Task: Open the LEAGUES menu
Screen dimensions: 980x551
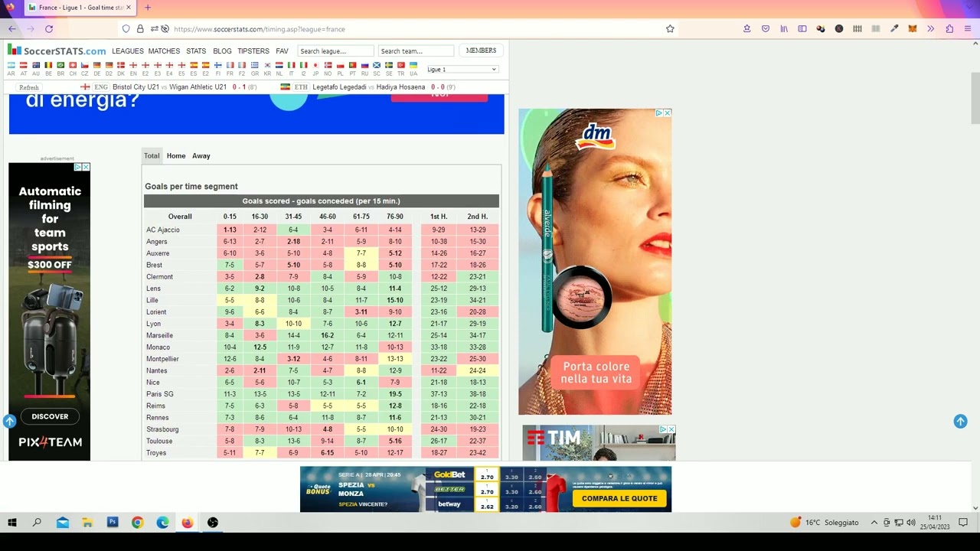Action: click(x=128, y=51)
